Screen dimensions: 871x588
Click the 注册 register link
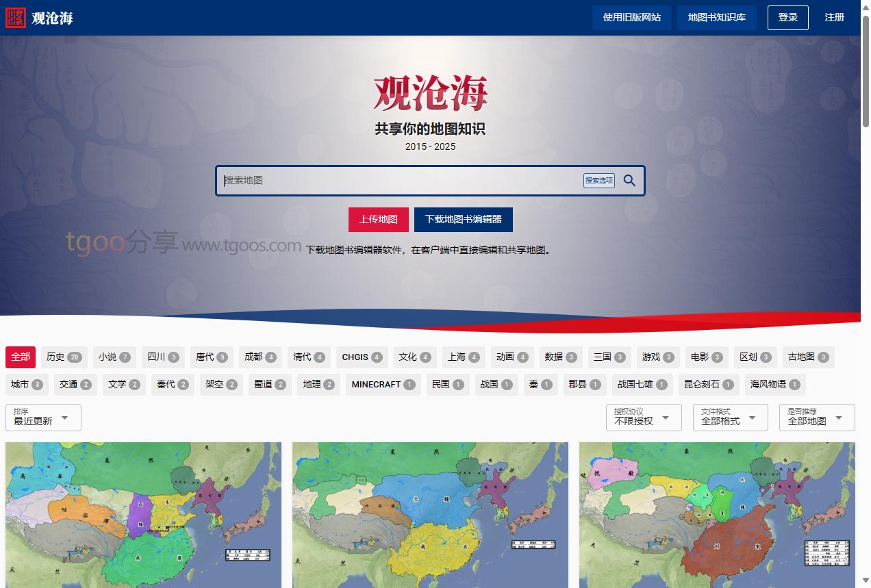[x=834, y=18]
